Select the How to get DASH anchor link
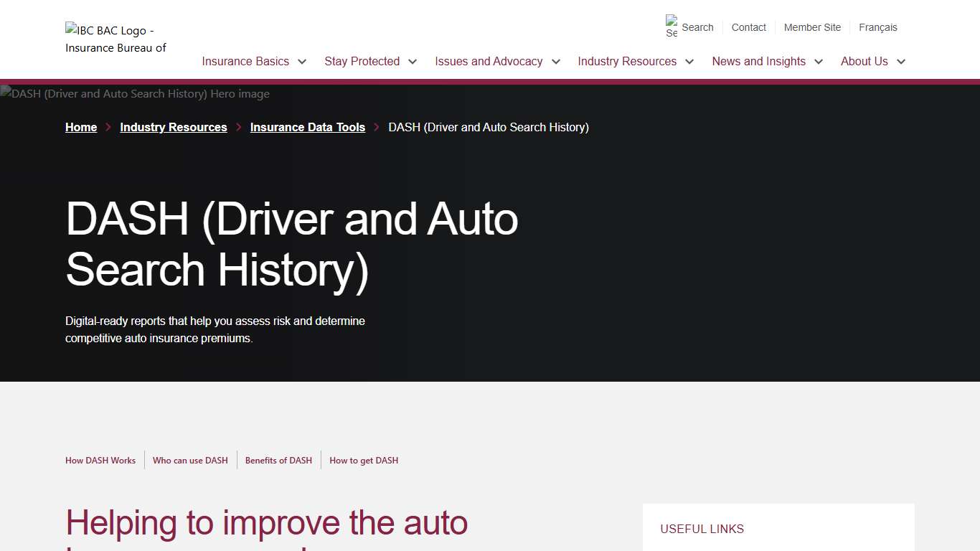This screenshot has width=980, height=551. [364, 460]
